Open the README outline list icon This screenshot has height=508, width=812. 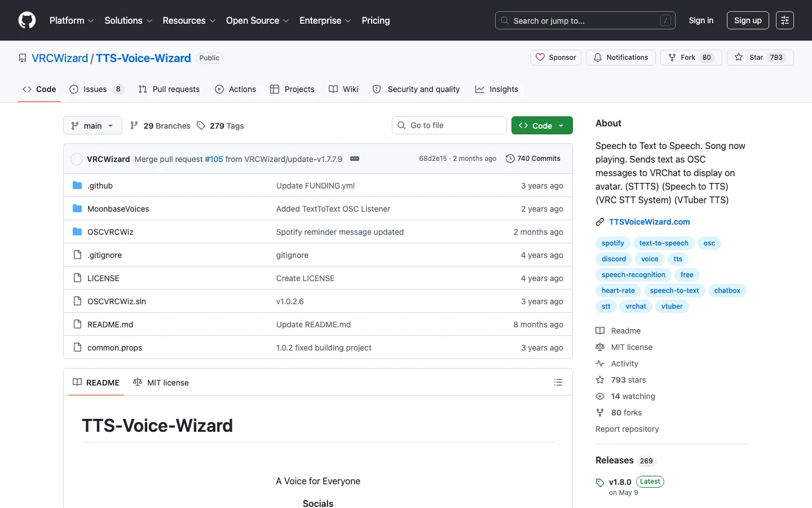pyautogui.click(x=558, y=383)
